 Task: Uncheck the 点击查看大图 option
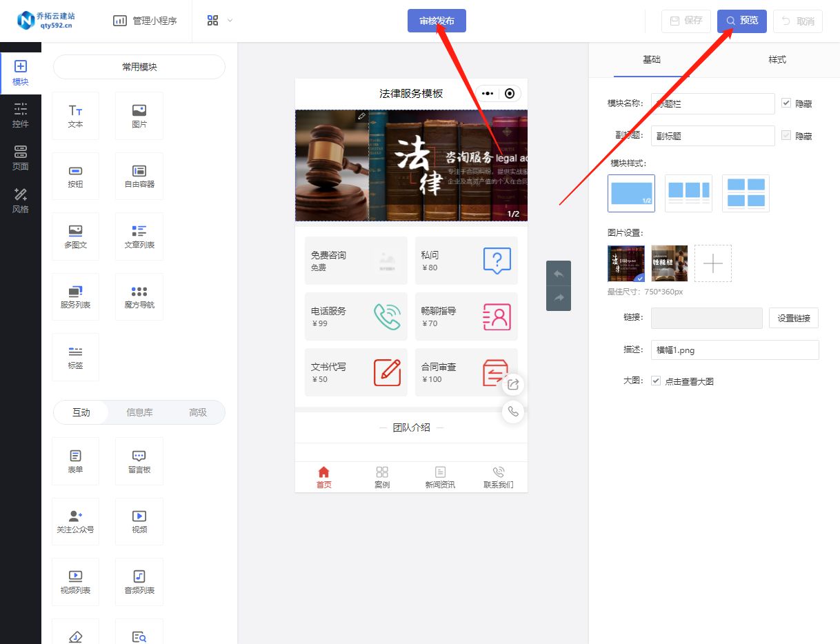click(655, 380)
